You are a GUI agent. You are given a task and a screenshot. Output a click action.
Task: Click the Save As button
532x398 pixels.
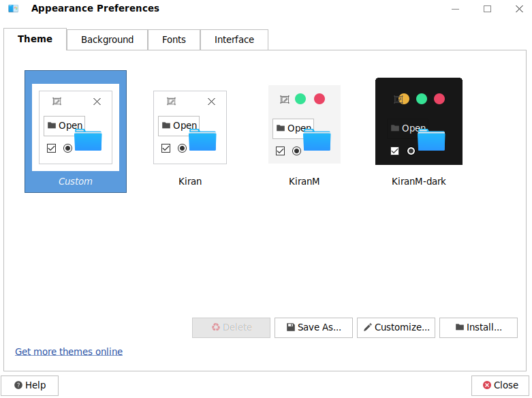point(313,327)
